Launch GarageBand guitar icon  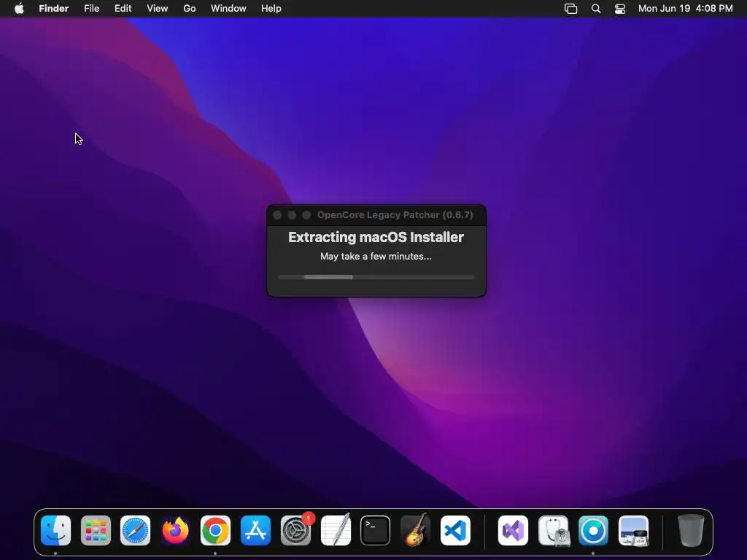(x=415, y=531)
